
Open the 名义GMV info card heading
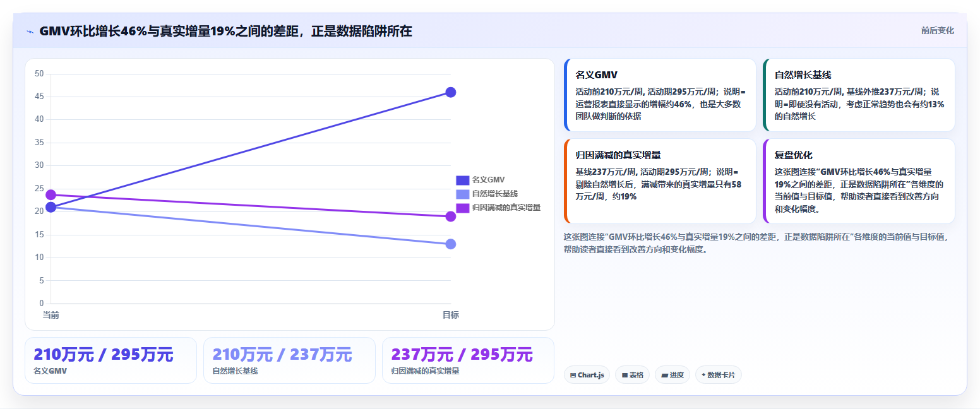(x=596, y=75)
